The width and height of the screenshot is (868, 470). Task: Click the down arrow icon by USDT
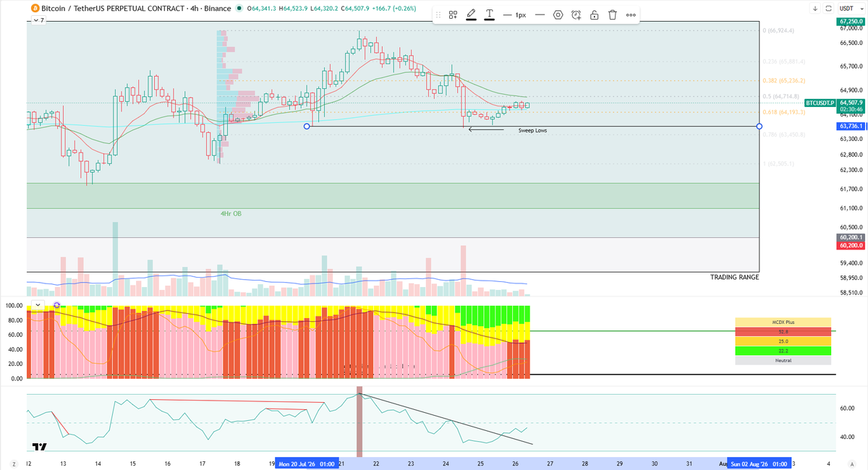[816, 9]
